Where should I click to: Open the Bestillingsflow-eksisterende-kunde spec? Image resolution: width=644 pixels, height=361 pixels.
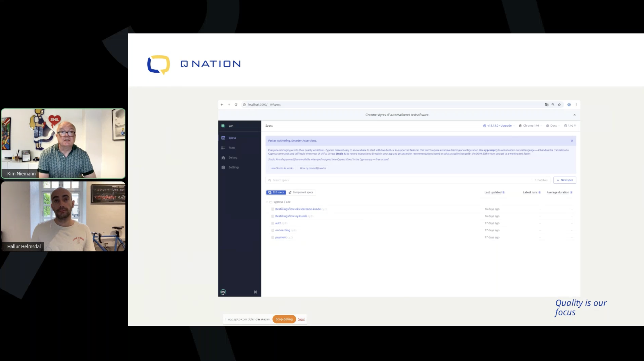point(301,209)
